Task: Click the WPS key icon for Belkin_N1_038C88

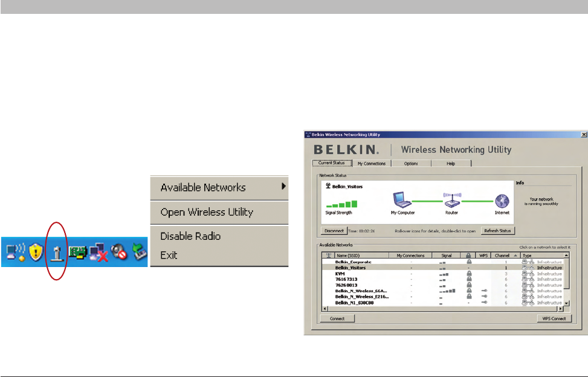Action: click(484, 302)
